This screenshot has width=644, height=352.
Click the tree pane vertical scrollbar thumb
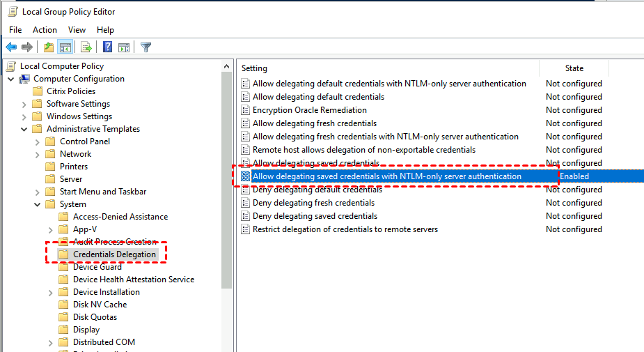coord(226,181)
